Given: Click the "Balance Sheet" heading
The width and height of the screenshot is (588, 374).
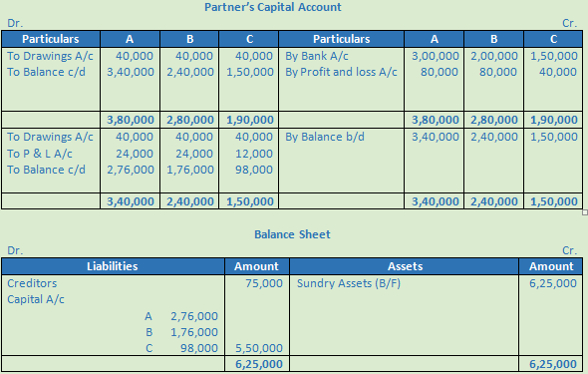Looking at the screenshot, I should click(292, 234).
